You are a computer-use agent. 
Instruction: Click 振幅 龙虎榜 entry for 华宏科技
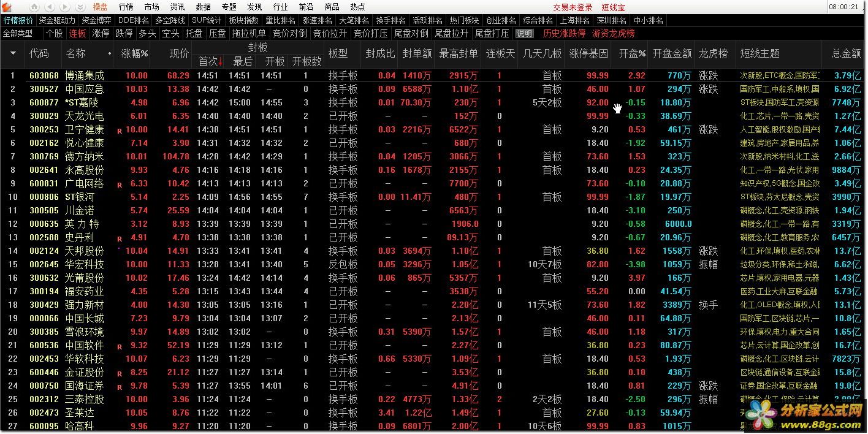(708, 265)
